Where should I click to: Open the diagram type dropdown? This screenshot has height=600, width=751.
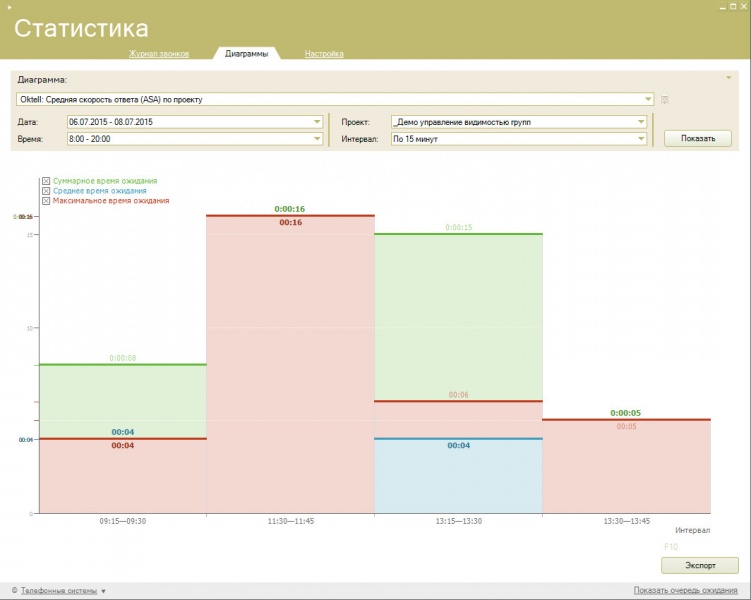pyautogui.click(x=648, y=99)
